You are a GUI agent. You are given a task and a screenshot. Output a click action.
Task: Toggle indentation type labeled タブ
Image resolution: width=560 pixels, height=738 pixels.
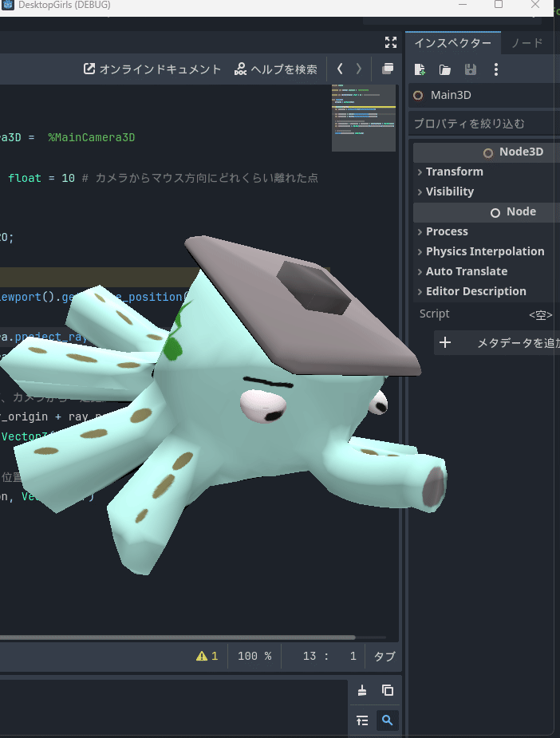click(x=384, y=656)
